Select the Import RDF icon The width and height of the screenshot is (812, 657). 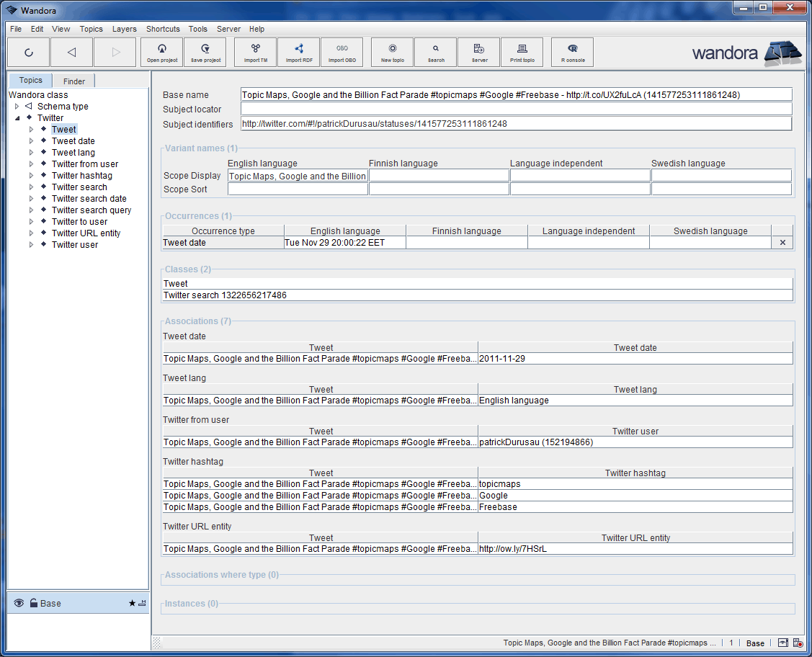coord(298,52)
